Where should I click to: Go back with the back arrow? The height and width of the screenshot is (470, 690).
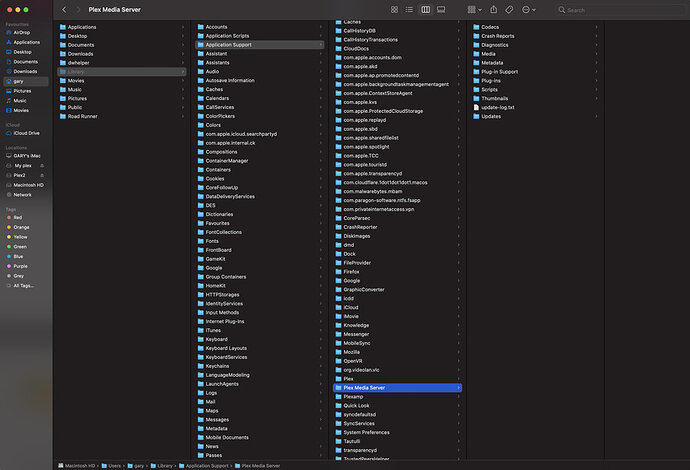click(x=64, y=9)
